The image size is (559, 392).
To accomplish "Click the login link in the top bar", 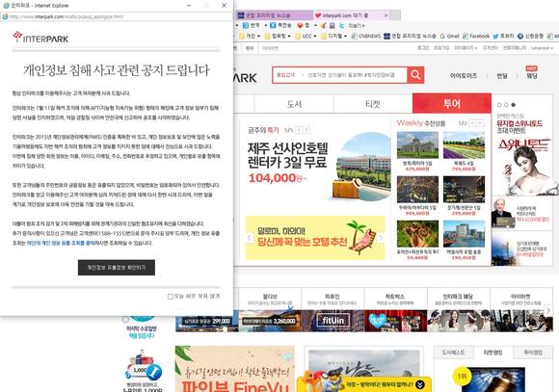I will (x=423, y=48).
